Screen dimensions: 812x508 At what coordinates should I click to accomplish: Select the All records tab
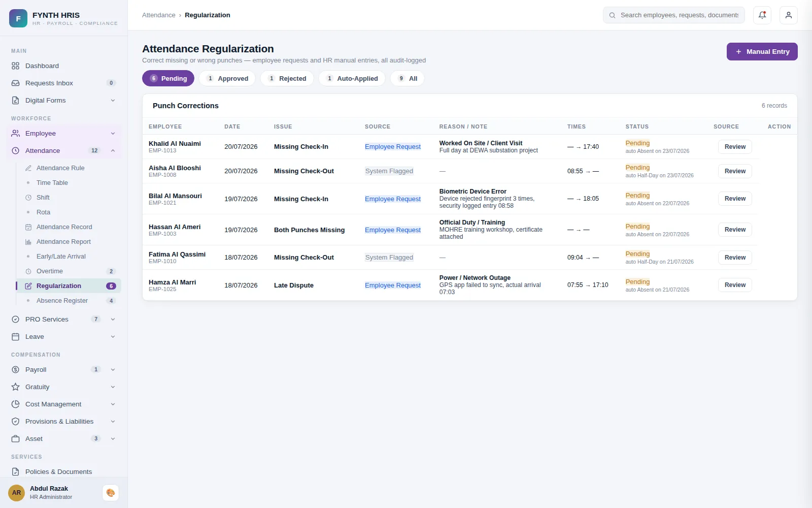pos(408,78)
